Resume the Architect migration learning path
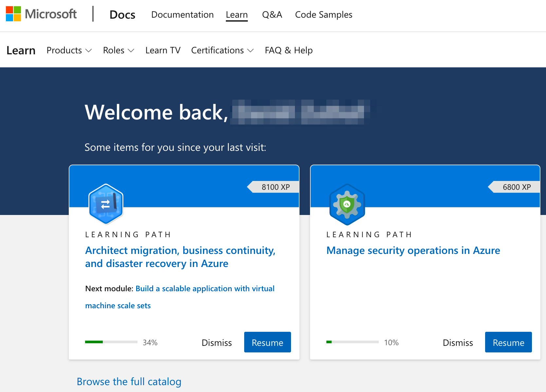546x392 pixels. pos(267,342)
